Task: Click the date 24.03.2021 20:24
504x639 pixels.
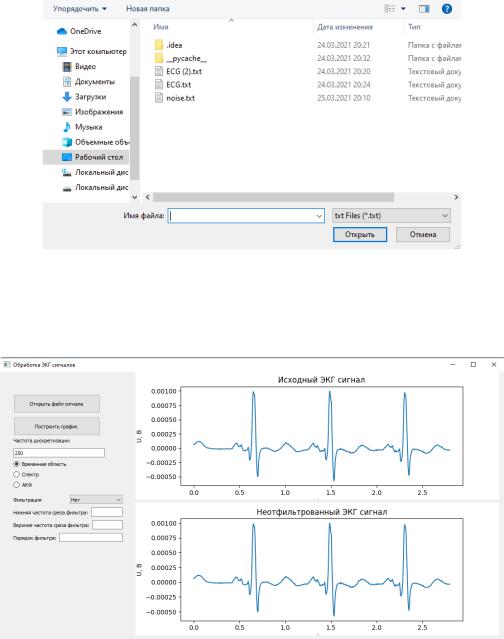Action: 344,85
